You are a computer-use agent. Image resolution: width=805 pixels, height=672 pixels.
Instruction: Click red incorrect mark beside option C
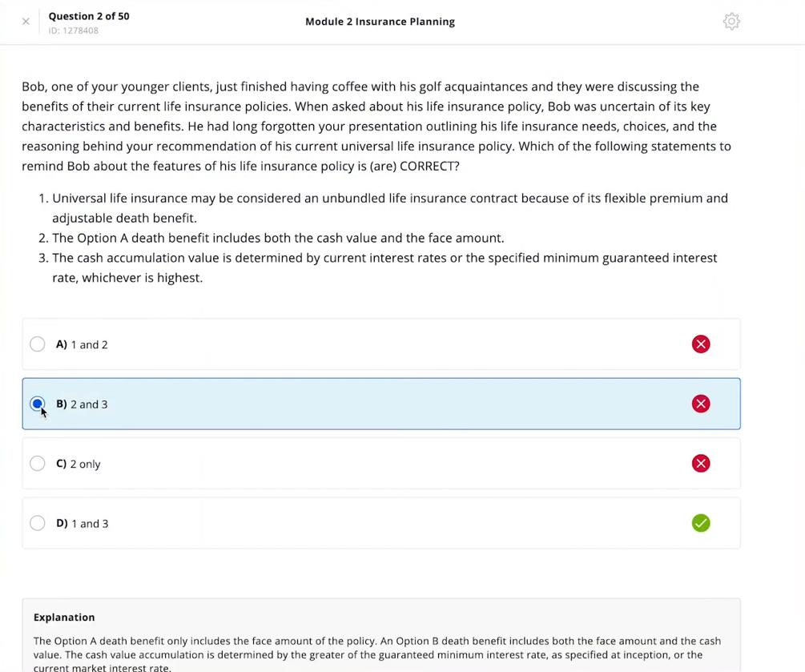(700, 464)
